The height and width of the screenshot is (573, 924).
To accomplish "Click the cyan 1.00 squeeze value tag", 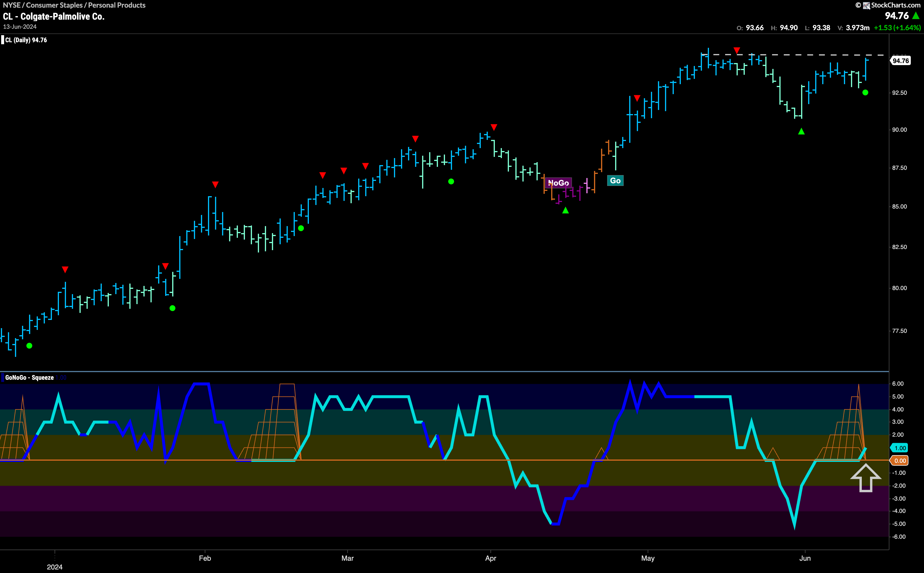I will tap(899, 448).
